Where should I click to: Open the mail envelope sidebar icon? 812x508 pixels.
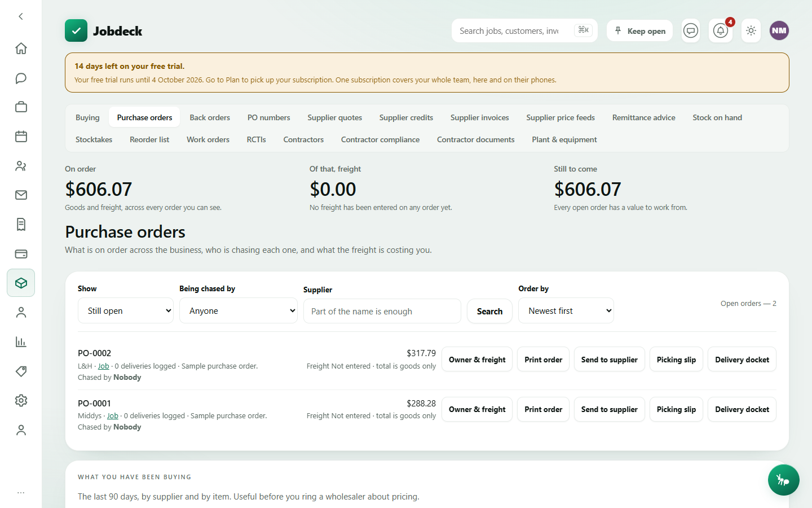pos(21,195)
